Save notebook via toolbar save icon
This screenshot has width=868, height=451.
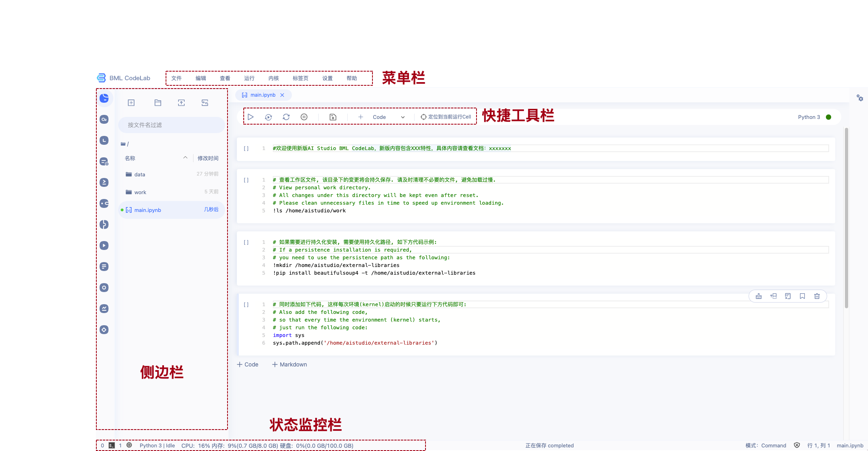click(333, 117)
